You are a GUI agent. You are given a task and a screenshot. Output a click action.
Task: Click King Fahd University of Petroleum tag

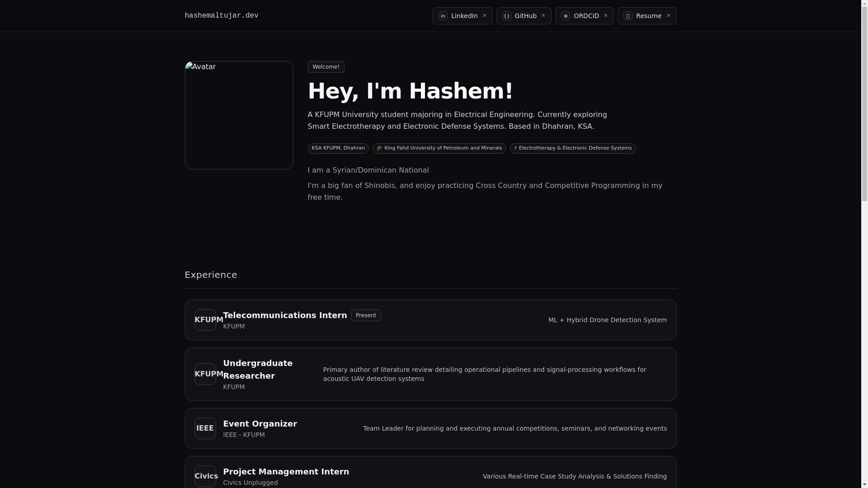[x=439, y=148]
